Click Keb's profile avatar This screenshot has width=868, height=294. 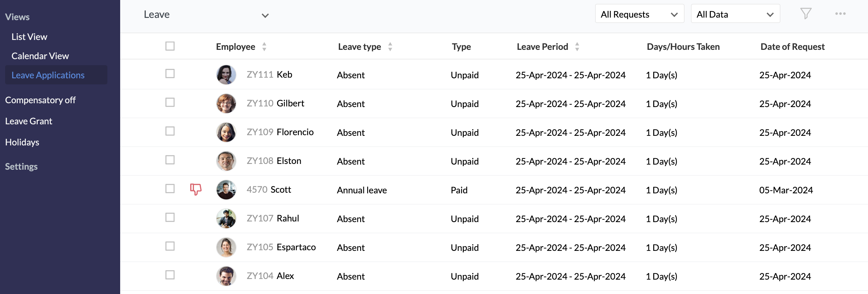[226, 75]
